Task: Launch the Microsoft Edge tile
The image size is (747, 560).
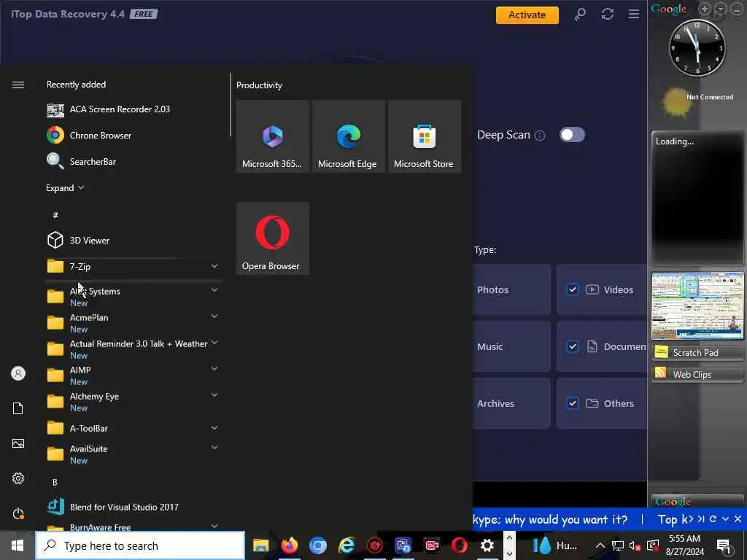Action: (x=348, y=136)
